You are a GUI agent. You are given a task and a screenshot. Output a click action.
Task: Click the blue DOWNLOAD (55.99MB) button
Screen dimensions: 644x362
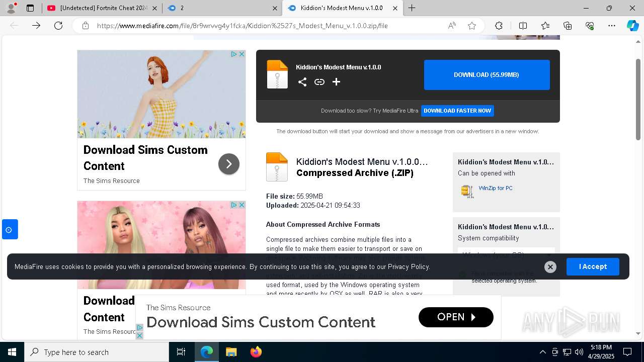point(487,75)
